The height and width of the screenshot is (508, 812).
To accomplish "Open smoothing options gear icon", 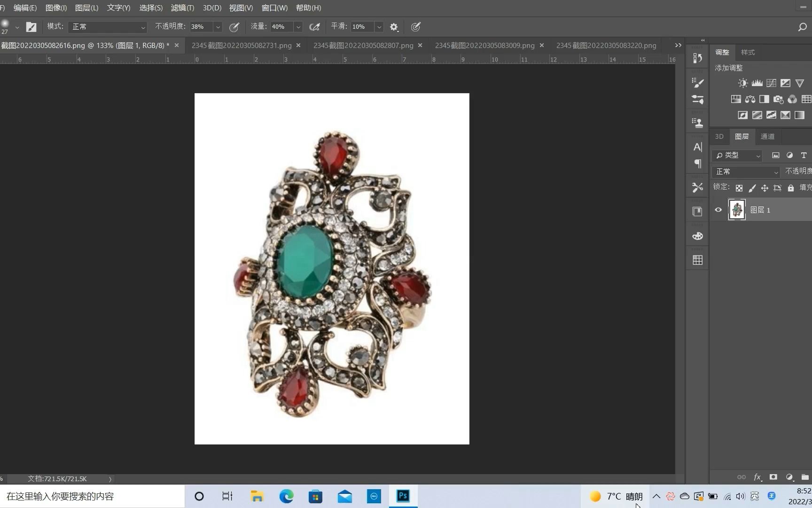I will coord(394,27).
